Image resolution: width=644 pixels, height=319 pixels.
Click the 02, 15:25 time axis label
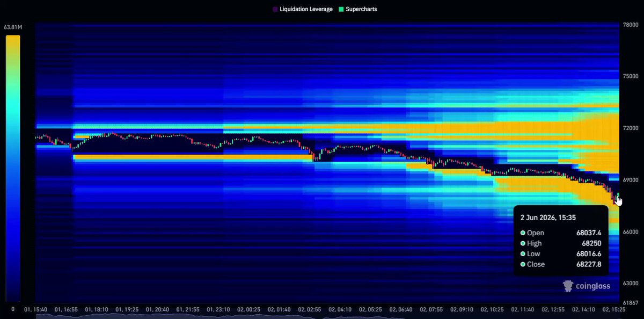(x=613, y=309)
